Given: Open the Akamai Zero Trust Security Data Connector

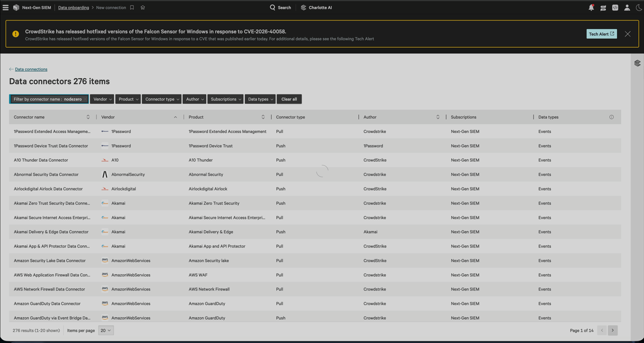Looking at the screenshot, I should pyautogui.click(x=315, y=203).
